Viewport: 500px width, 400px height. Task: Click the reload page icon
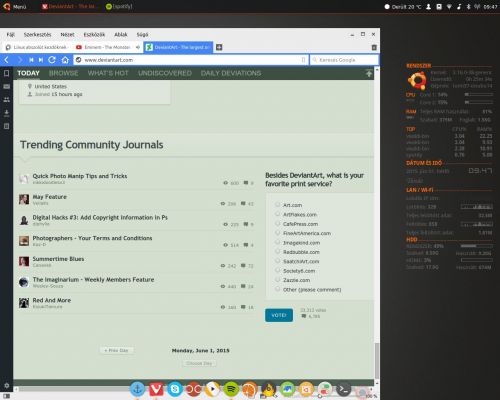52,60
